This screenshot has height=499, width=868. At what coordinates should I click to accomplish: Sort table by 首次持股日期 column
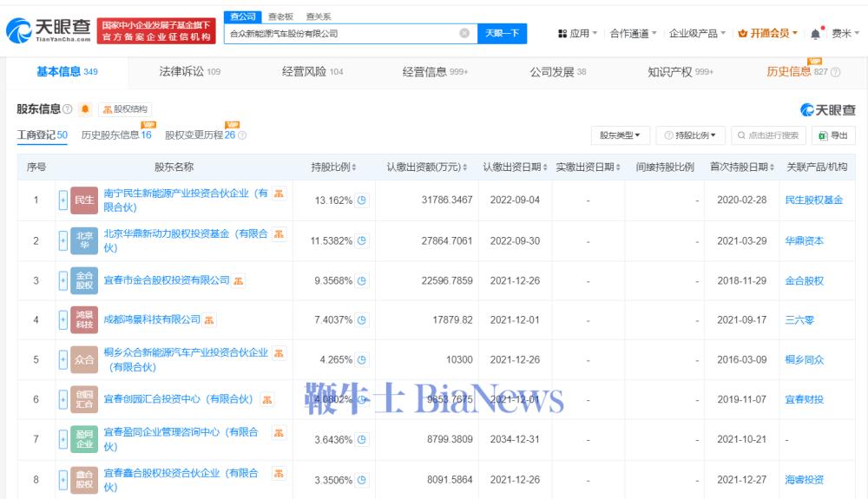tap(742, 167)
